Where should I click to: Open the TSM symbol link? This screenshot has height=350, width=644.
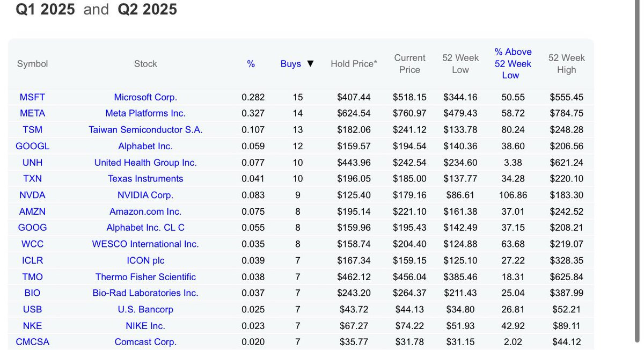(x=32, y=129)
